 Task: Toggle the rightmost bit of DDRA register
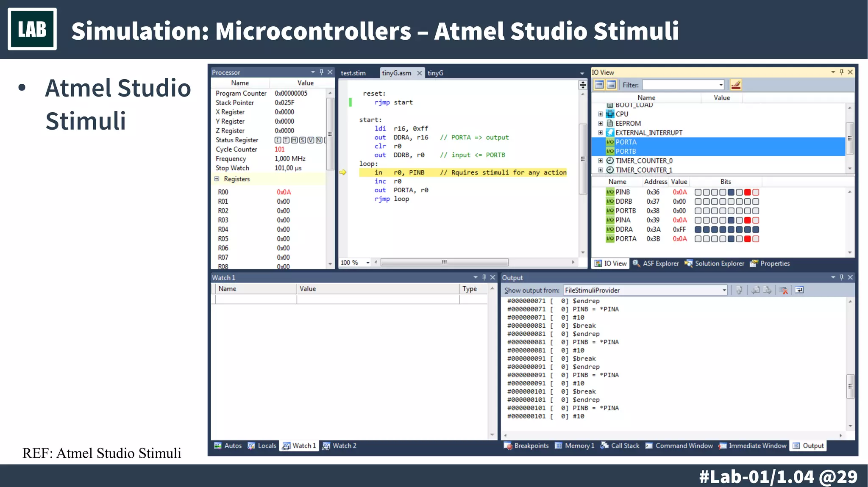[756, 230]
